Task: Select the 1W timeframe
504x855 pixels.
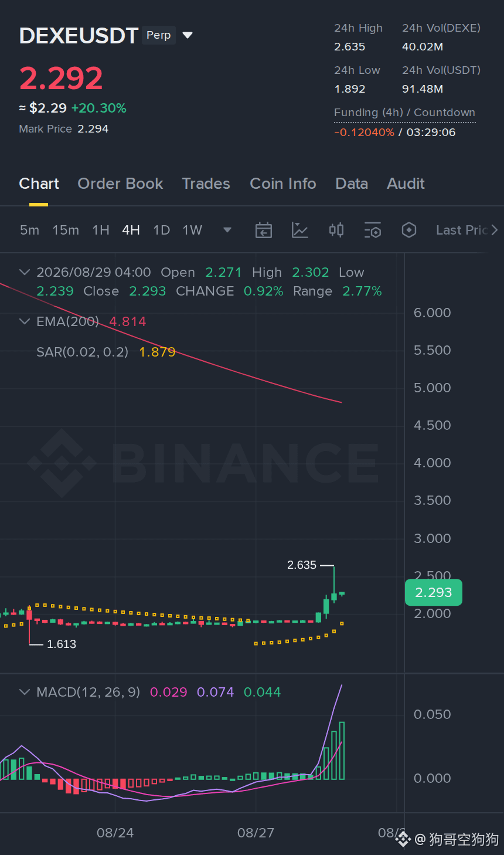Action: pos(192,230)
